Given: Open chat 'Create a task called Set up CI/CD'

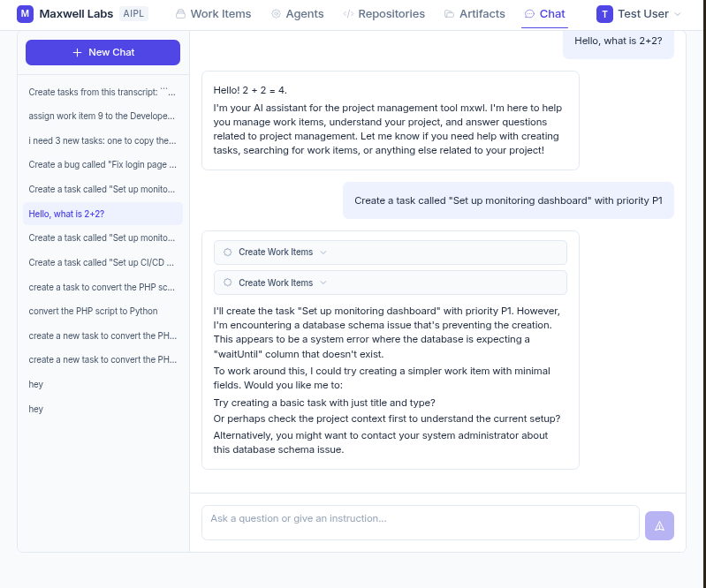Looking at the screenshot, I should pos(102,262).
